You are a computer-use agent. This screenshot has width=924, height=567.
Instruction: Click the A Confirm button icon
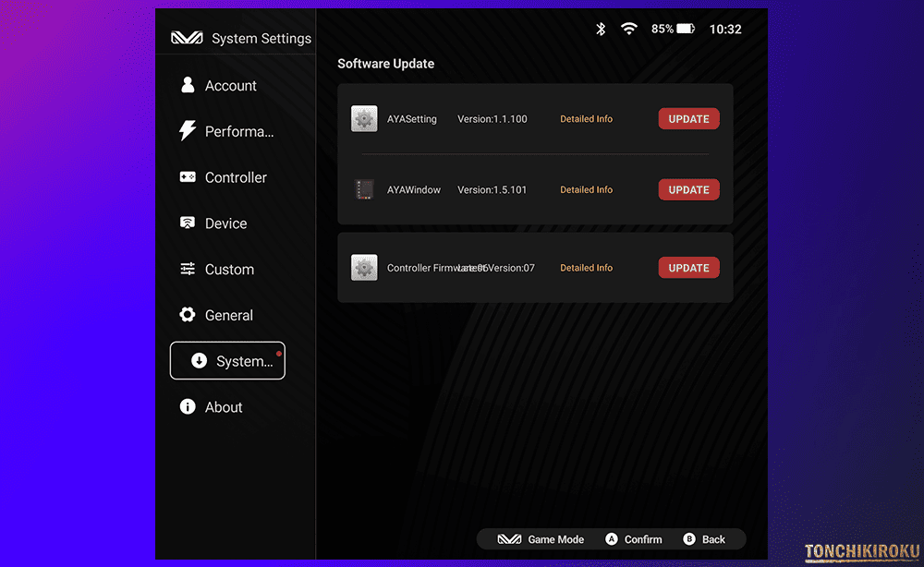(x=612, y=539)
